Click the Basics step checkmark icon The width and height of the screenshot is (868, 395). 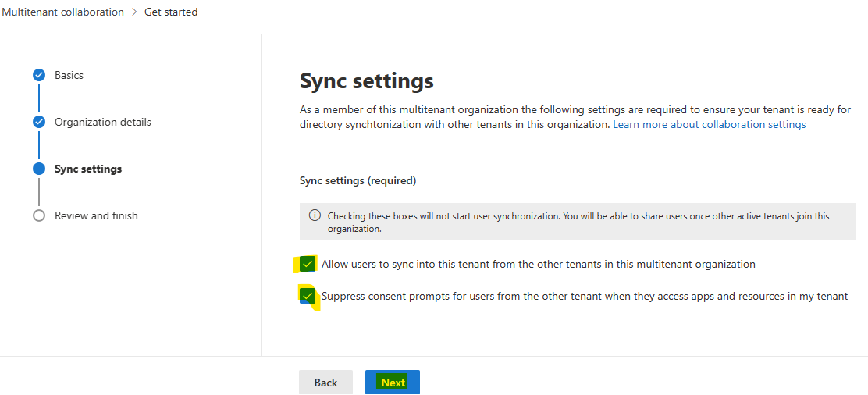[39, 76]
